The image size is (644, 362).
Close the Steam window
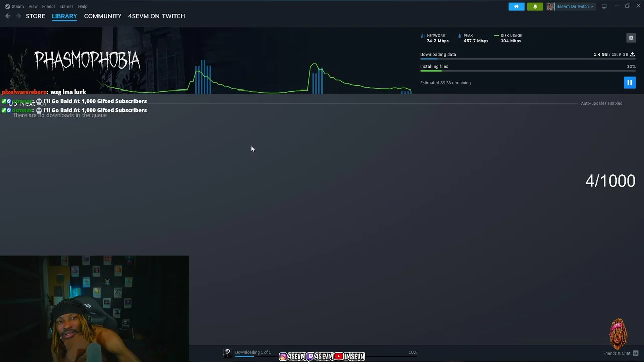click(639, 6)
